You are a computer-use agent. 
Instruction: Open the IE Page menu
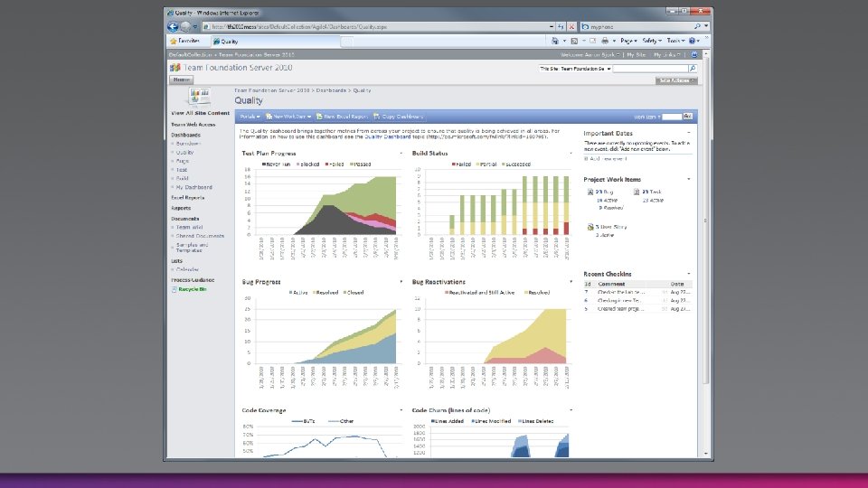628,41
